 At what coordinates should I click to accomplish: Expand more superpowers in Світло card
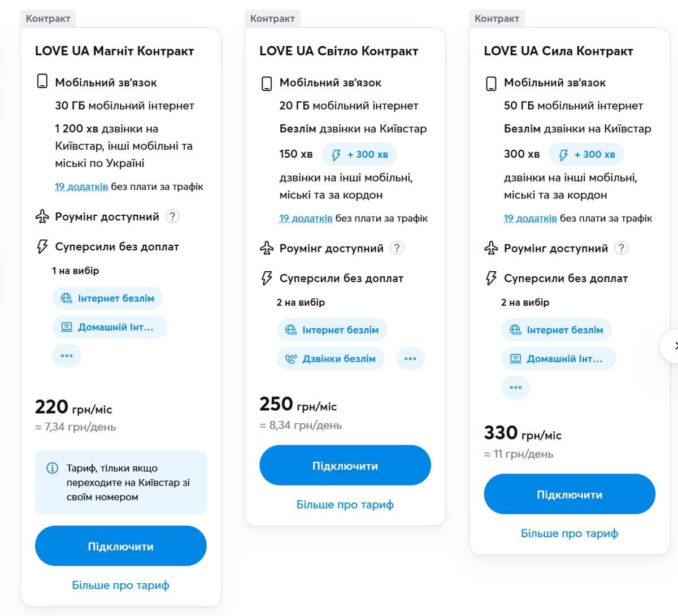(410, 359)
